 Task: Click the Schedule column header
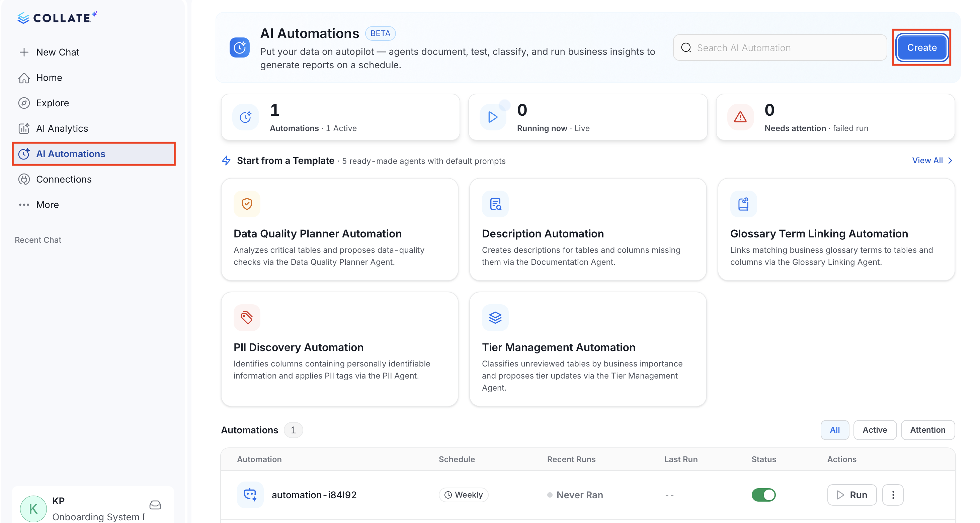click(x=457, y=459)
